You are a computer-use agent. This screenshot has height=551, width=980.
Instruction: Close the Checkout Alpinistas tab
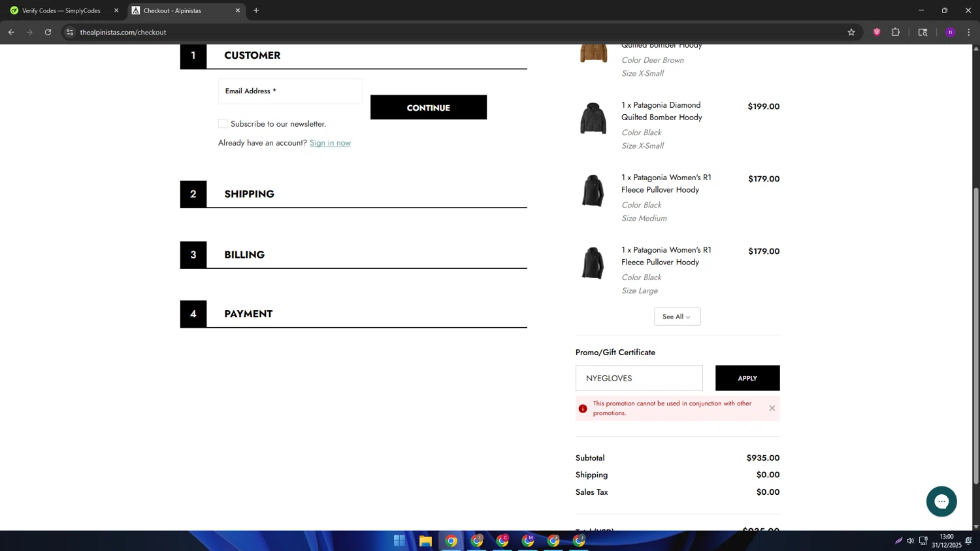point(238,10)
